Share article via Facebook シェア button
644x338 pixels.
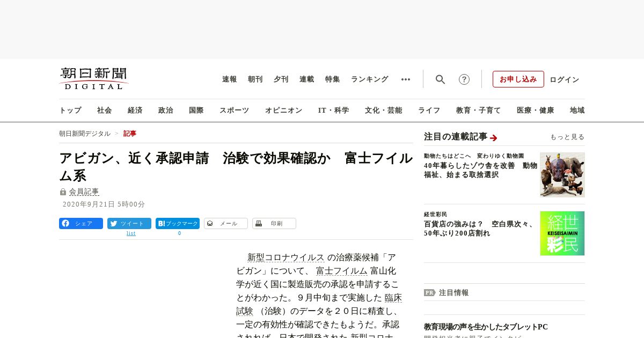pyautogui.click(x=81, y=224)
